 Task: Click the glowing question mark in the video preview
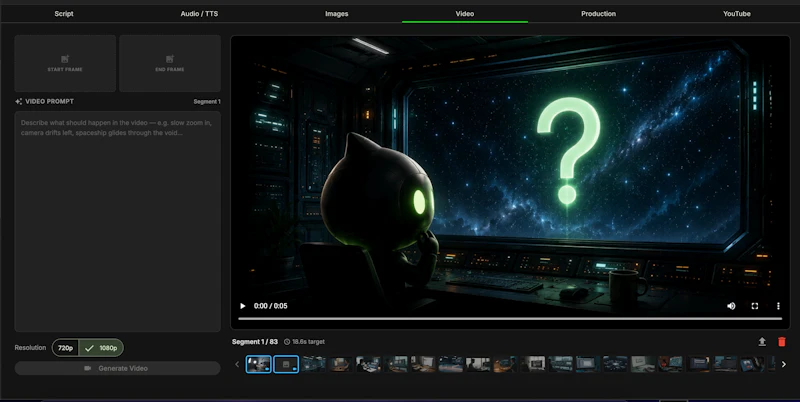coord(568,151)
